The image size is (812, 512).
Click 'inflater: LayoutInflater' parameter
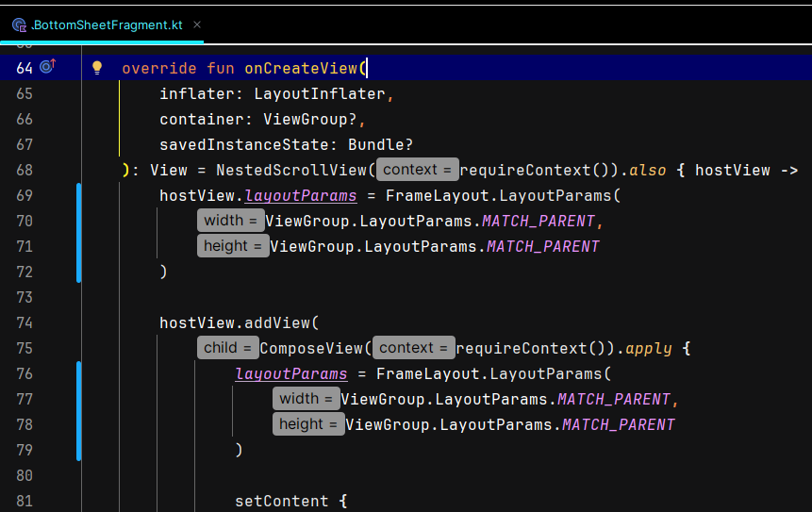point(273,93)
